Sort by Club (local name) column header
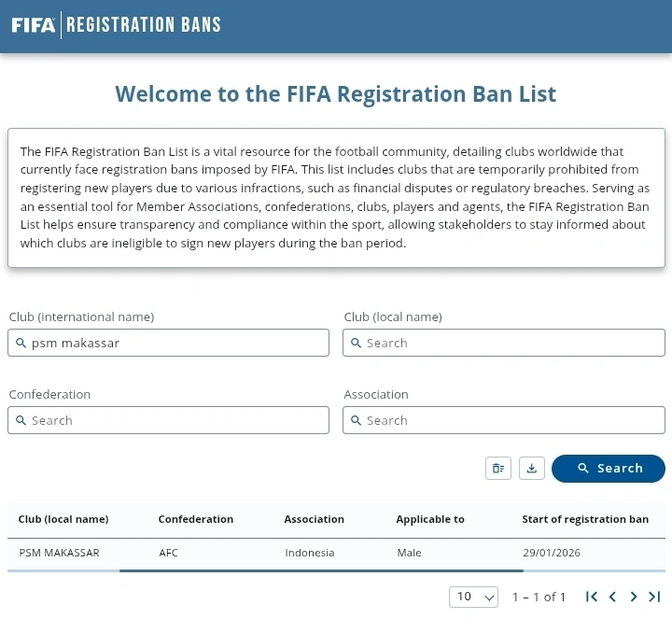The image size is (672, 633). [63, 519]
